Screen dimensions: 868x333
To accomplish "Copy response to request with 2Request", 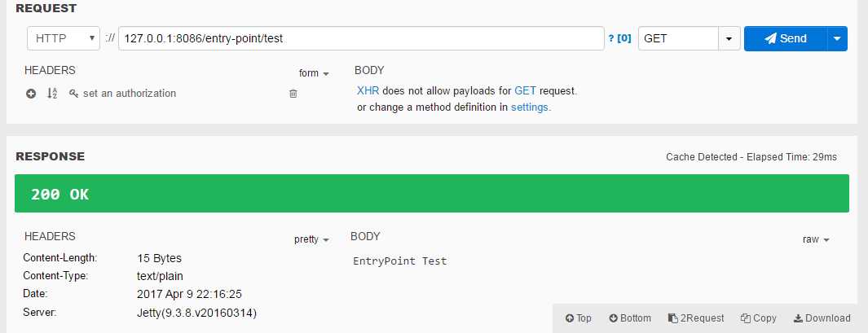I will pyautogui.click(x=696, y=318).
